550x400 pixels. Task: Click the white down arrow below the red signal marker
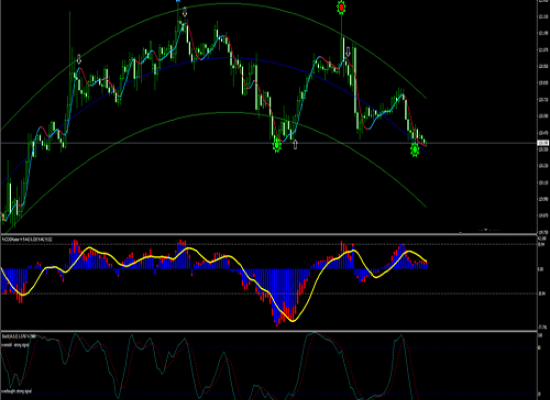click(x=348, y=52)
